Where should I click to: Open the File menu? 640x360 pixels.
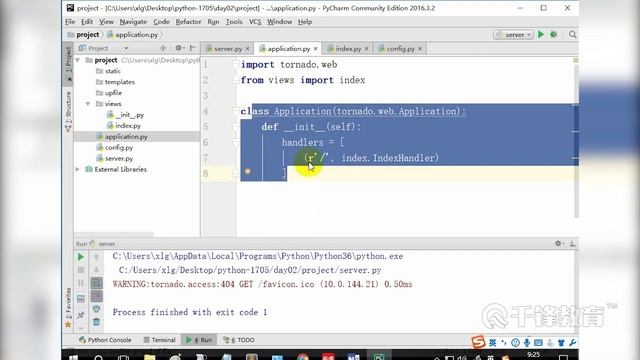coord(70,22)
